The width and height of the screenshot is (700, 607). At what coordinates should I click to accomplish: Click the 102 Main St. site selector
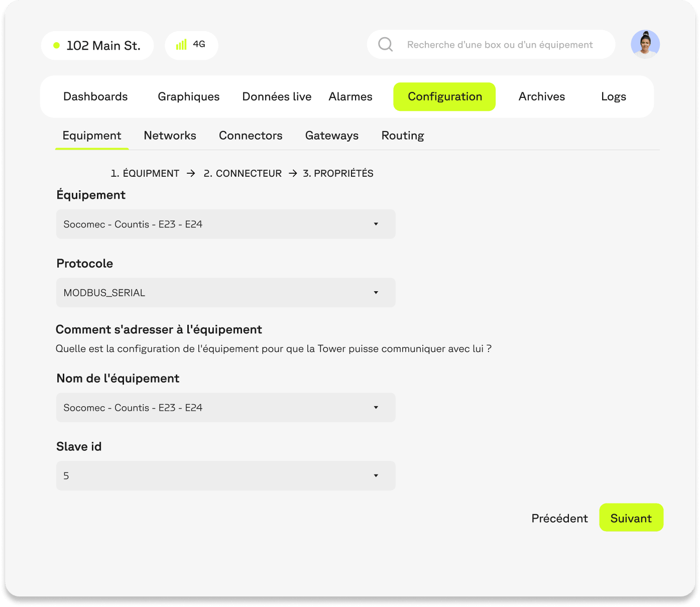click(97, 45)
